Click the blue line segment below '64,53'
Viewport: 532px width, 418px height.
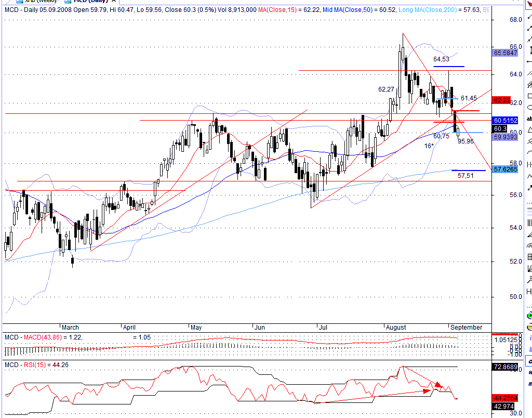tap(449, 66)
